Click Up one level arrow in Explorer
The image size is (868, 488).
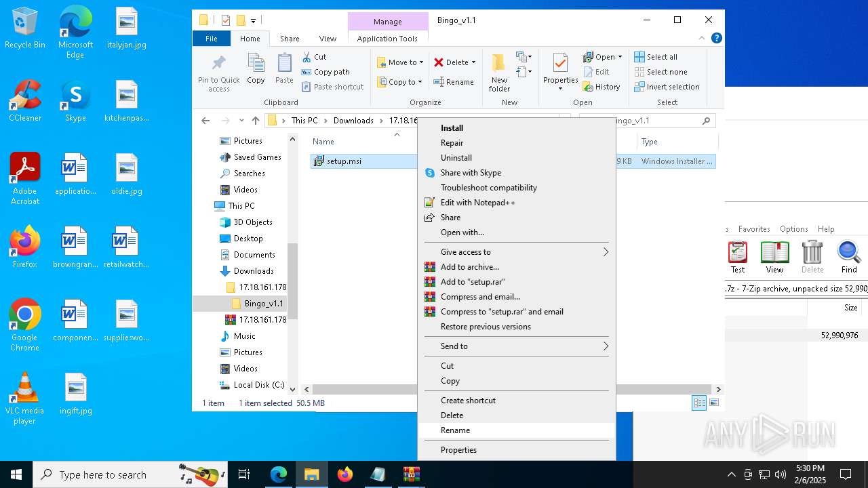[255, 121]
